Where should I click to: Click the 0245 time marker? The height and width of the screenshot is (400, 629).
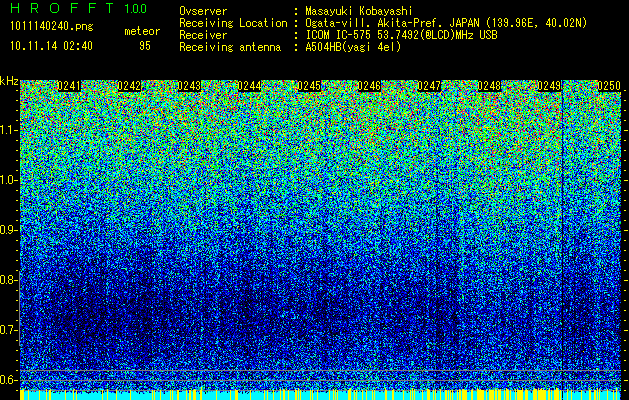tap(309, 86)
